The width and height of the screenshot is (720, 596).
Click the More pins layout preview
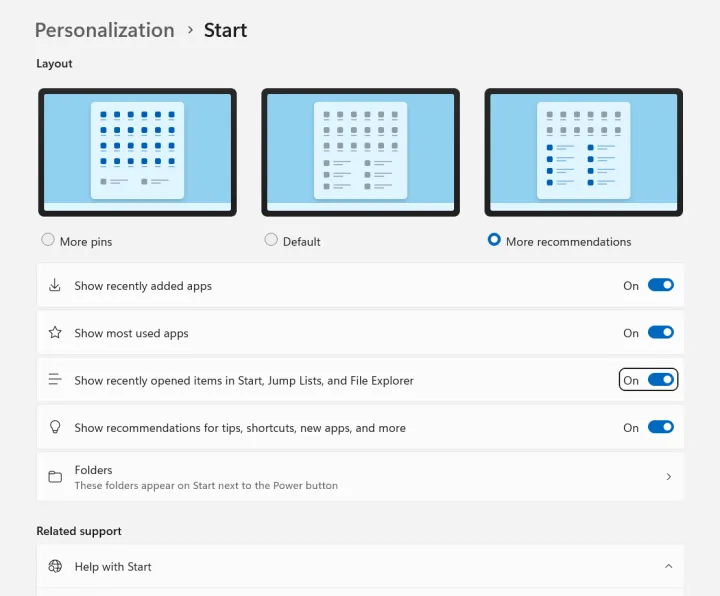tap(137, 151)
